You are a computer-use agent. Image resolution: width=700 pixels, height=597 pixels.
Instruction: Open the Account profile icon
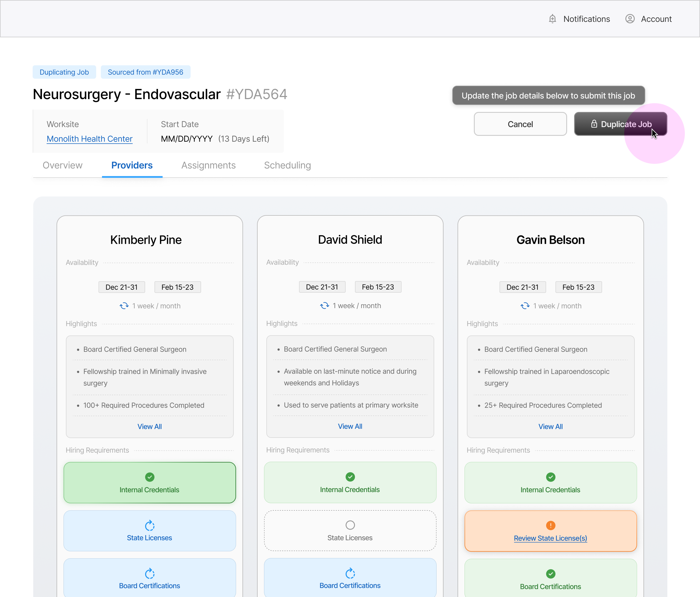tap(630, 19)
